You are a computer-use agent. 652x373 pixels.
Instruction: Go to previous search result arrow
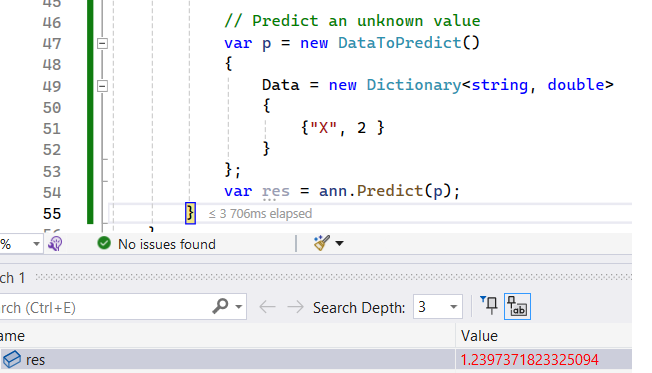coord(267,307)
